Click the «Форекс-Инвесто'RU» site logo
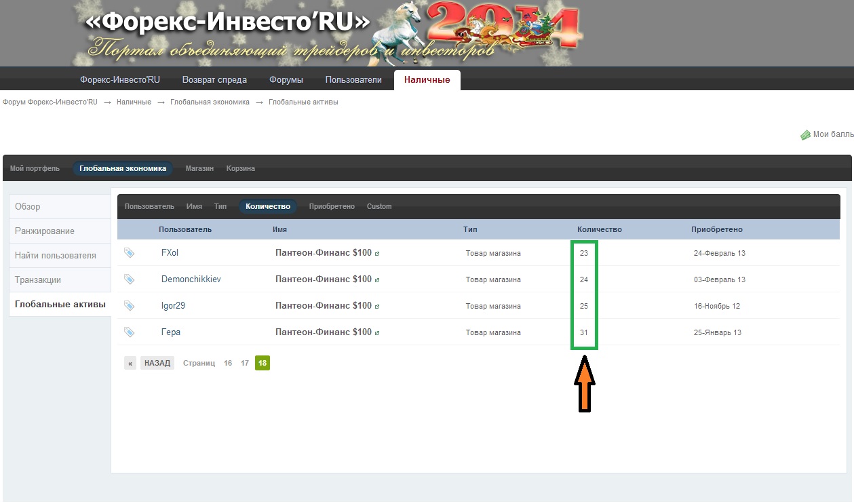Screen dimensions: 854x504 click(x=229, y=22)
